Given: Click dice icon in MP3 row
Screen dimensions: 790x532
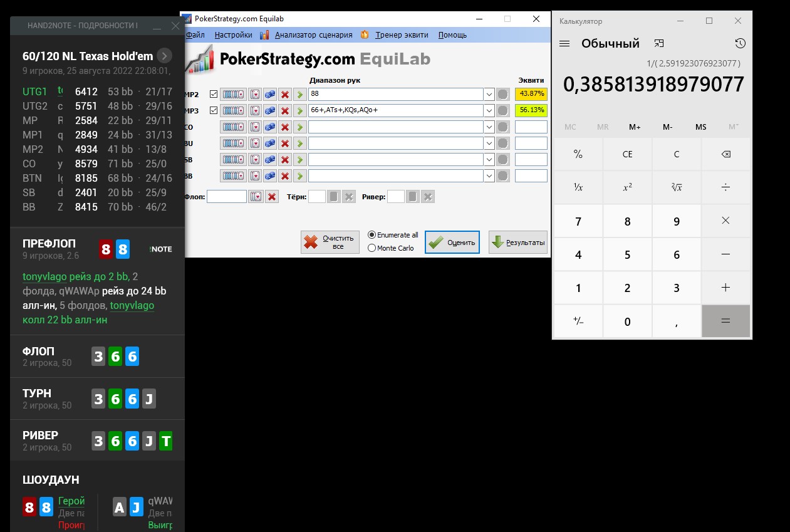Looking at the screenshot, I should tap(270, 110).
